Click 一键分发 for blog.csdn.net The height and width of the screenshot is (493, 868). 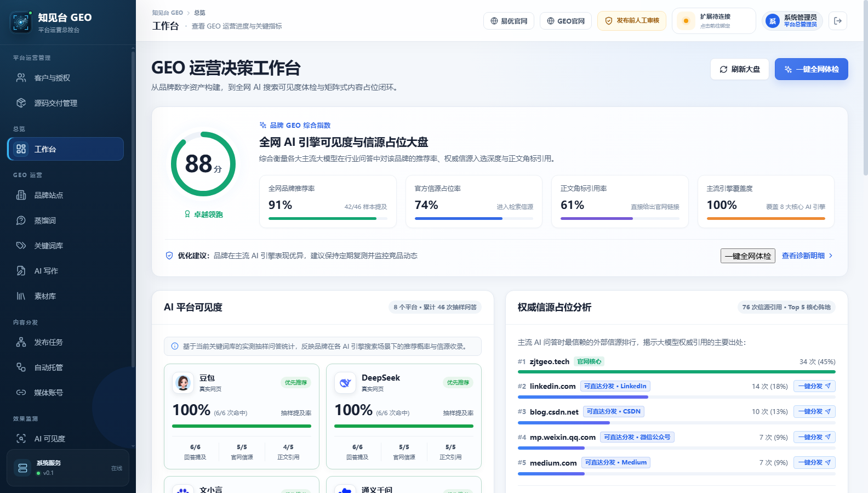tap(814, 411)
